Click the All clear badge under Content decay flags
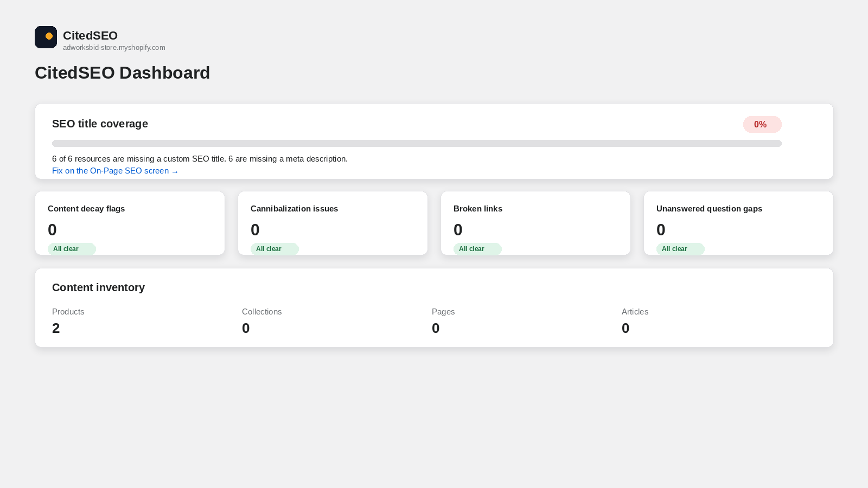The height and width of the screenshot is (488, 868). pyautogui.click(x=72, y=249)
